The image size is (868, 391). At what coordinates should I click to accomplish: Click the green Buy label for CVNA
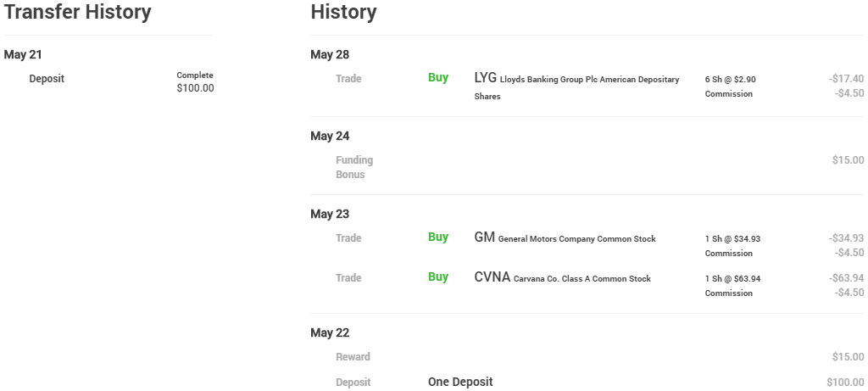(x=438, y=277)
